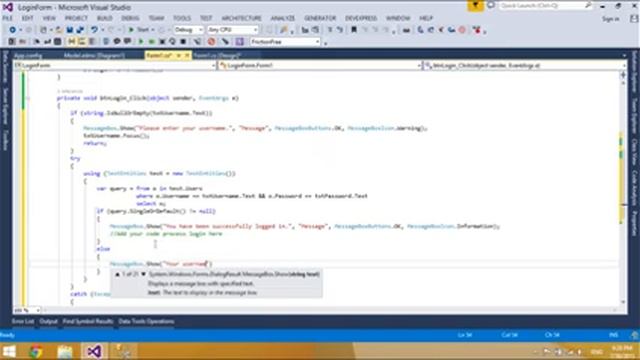
Task: Click the black stop square in second toolbar
Action: (183, 42)
